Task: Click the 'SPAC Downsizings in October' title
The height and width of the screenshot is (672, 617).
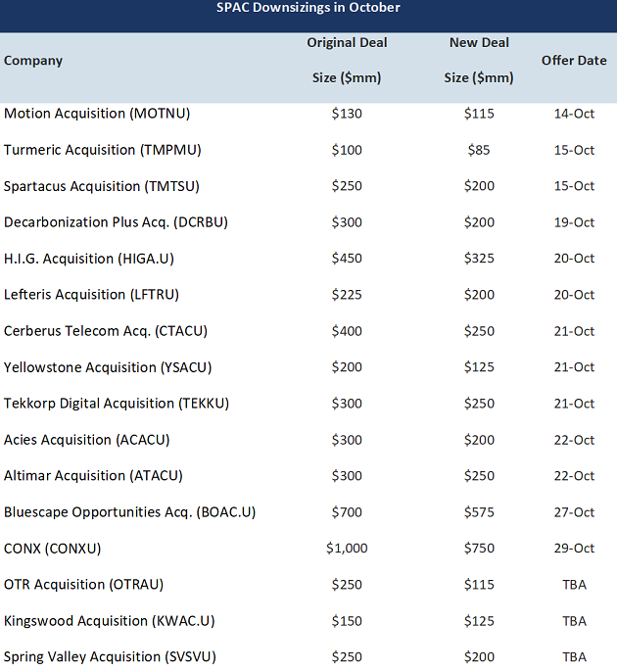Action: (308, 8)
